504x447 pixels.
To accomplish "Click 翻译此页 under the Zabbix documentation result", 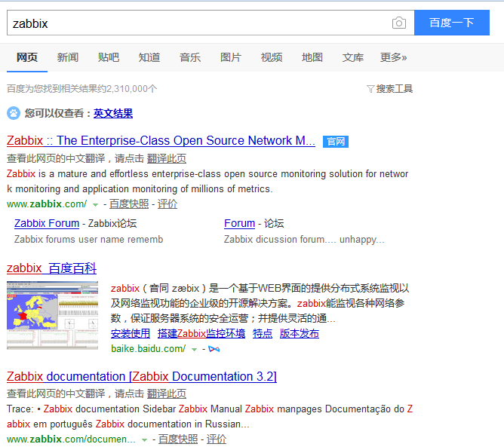I will tap(167, 393).
